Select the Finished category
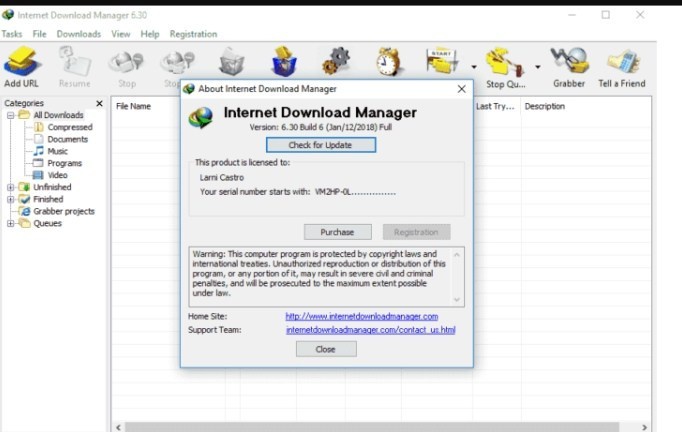682x432 pixels. click(48, 199)
